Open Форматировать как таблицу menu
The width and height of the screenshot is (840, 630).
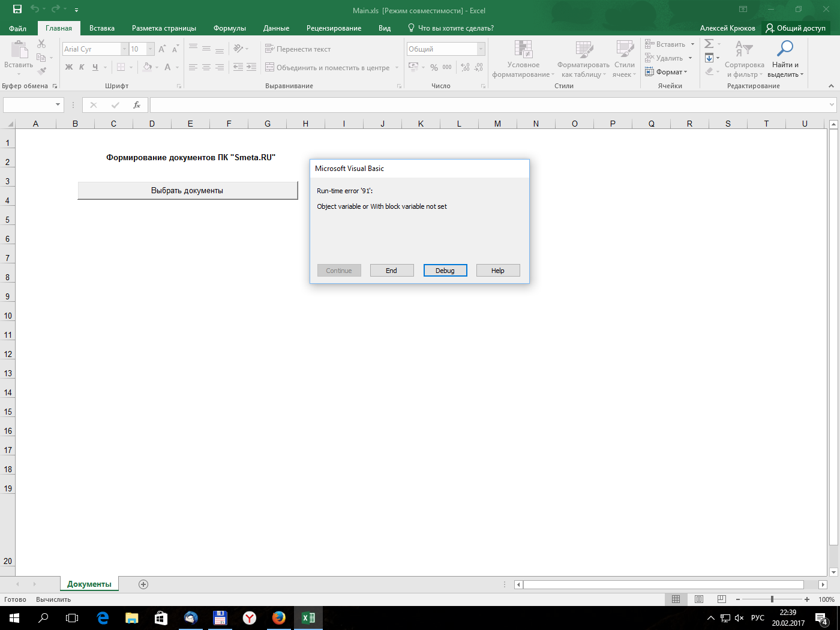(583, 59)
